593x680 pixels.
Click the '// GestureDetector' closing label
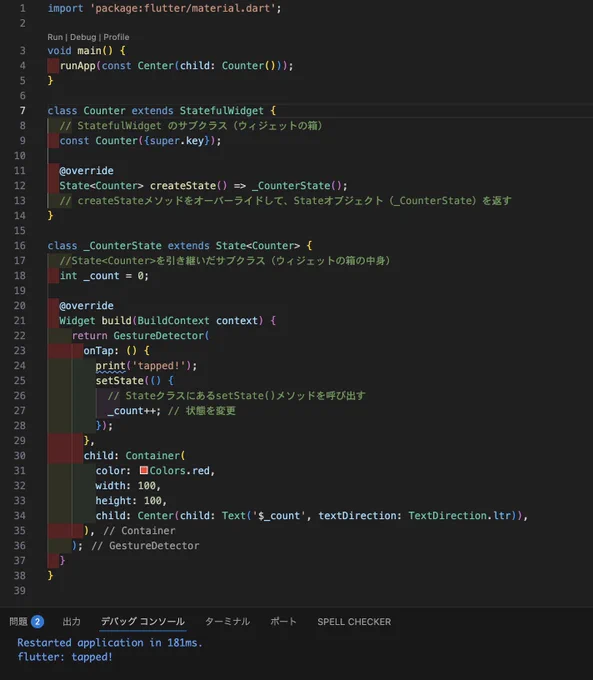point(145,546)
